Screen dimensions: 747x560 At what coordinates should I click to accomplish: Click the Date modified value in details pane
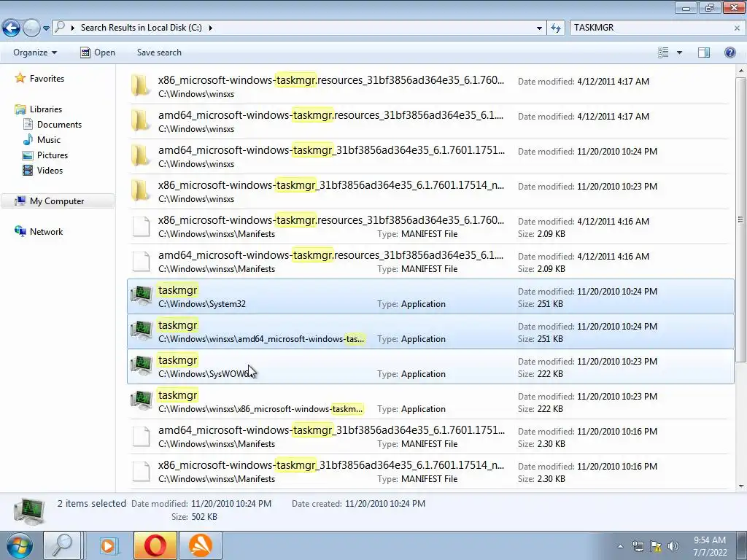pyautogui.click(x=231, y=503)
